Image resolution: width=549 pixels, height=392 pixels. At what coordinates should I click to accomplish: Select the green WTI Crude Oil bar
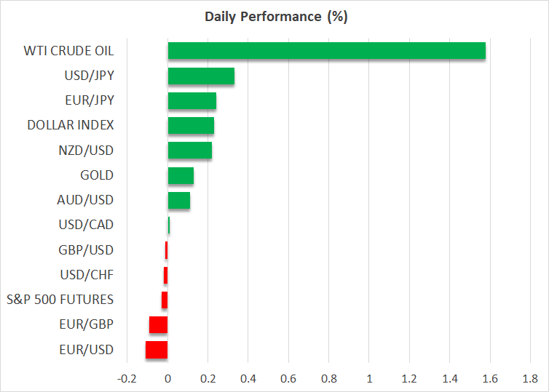326,51
